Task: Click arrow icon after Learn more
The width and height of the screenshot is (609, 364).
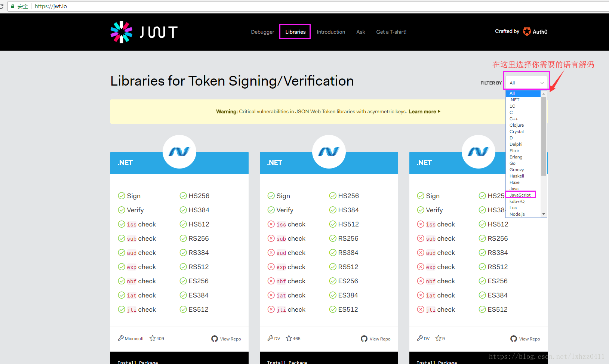Action: [439, 111]
